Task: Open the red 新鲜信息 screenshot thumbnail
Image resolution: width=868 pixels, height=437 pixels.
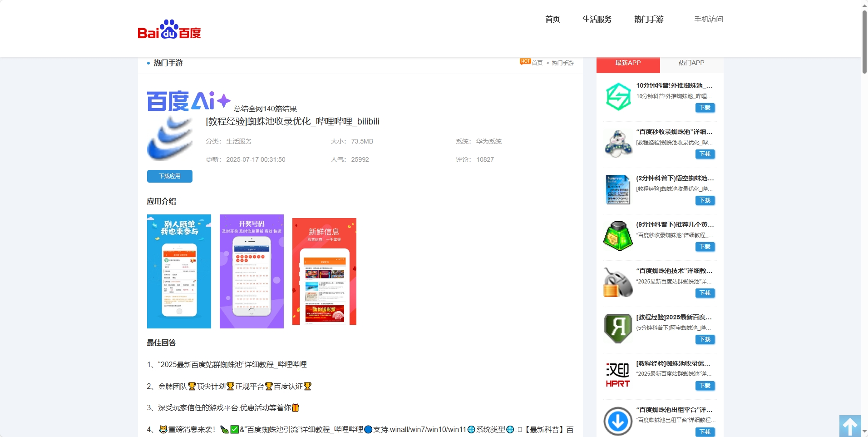Action: click(324, 271)
